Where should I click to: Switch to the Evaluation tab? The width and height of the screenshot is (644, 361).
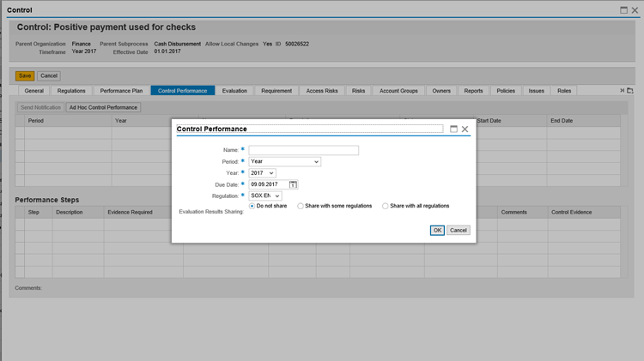coord(234,91)
